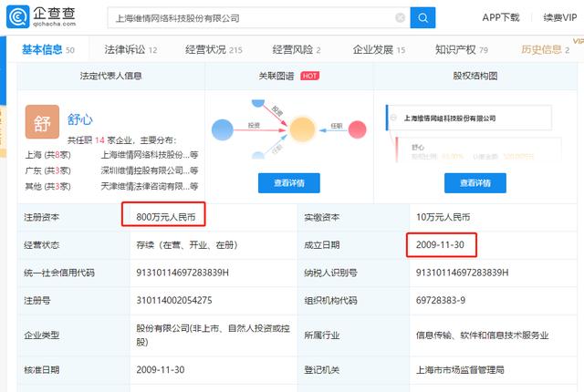The height and width of the screenshot is (392, 584).
Task: Click the 关联图谱 header
Action: pos(276,76)
